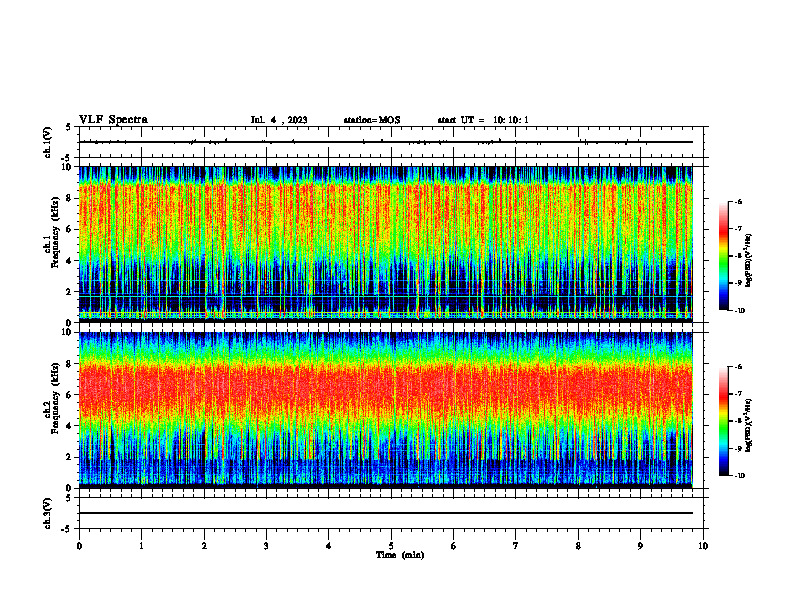Viewport: 792px width, 612px height.
Task: Click the time axis tick label "10"
Action: pyautogui.click(x=703, y=546)
